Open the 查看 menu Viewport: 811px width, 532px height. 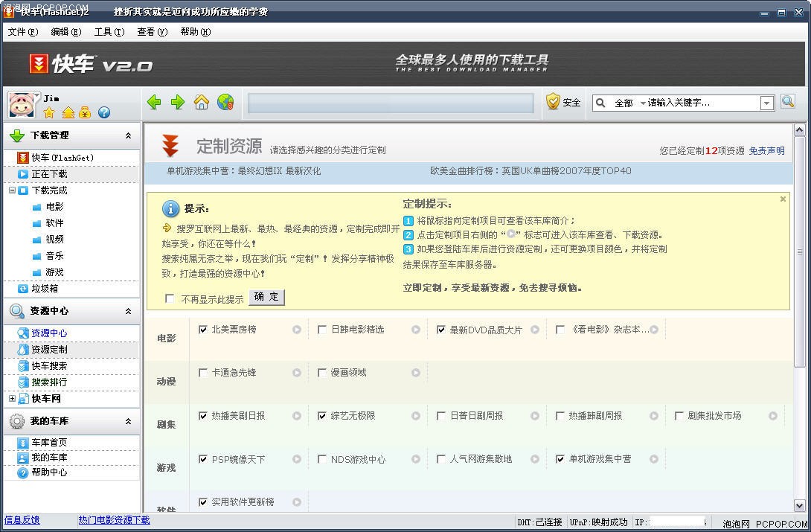click(x=152, y=31)
